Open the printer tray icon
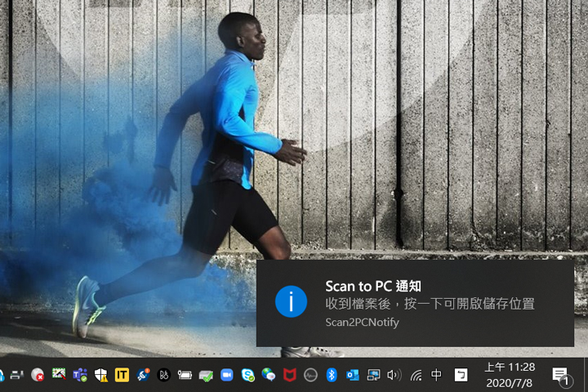The width and height of the screenshot is (588, 392). (x=16, y=375)
